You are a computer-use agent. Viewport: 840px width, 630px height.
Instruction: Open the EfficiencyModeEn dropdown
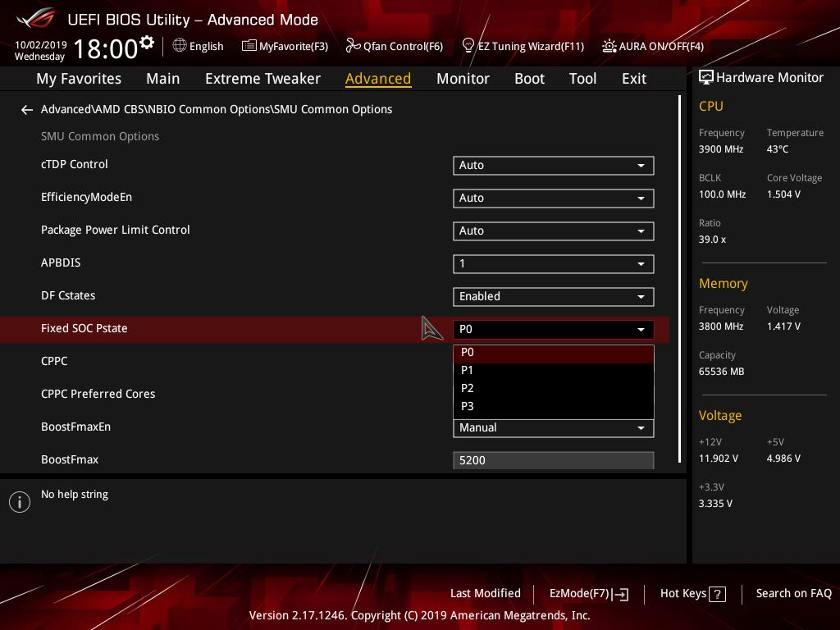pyautogui.click(x=554, y=199)
